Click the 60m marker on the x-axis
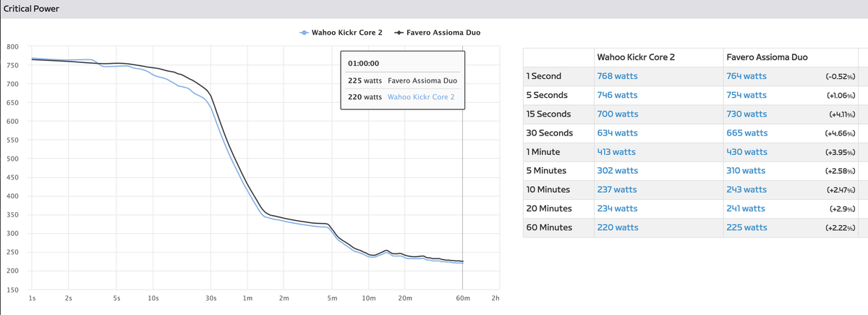Screen dimensions: 868x315 point(461,298)
